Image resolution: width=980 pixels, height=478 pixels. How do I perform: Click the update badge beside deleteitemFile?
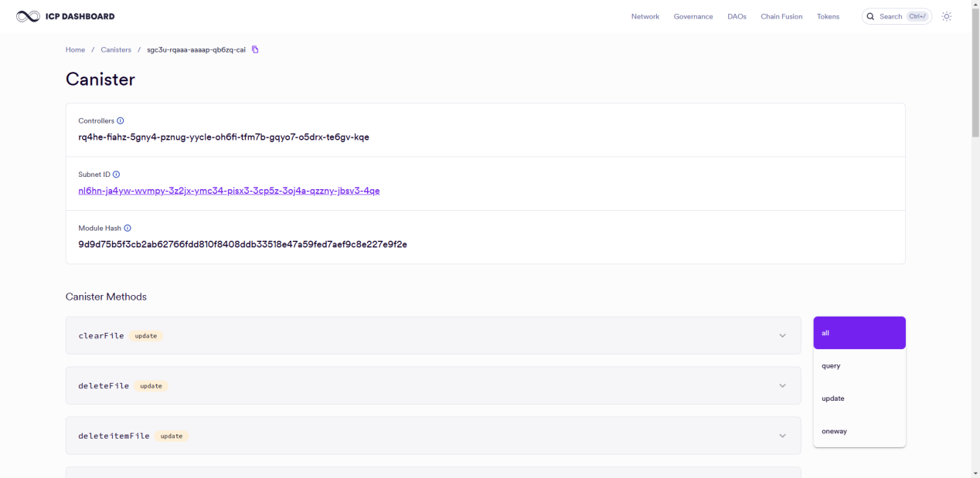(172, 436)
